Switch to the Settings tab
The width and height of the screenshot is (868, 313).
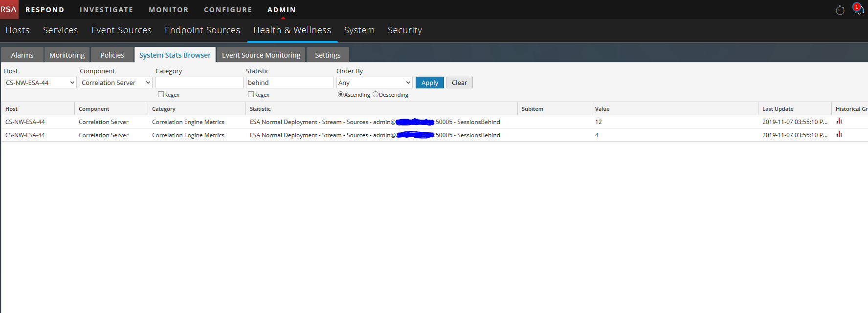(328, 55)
